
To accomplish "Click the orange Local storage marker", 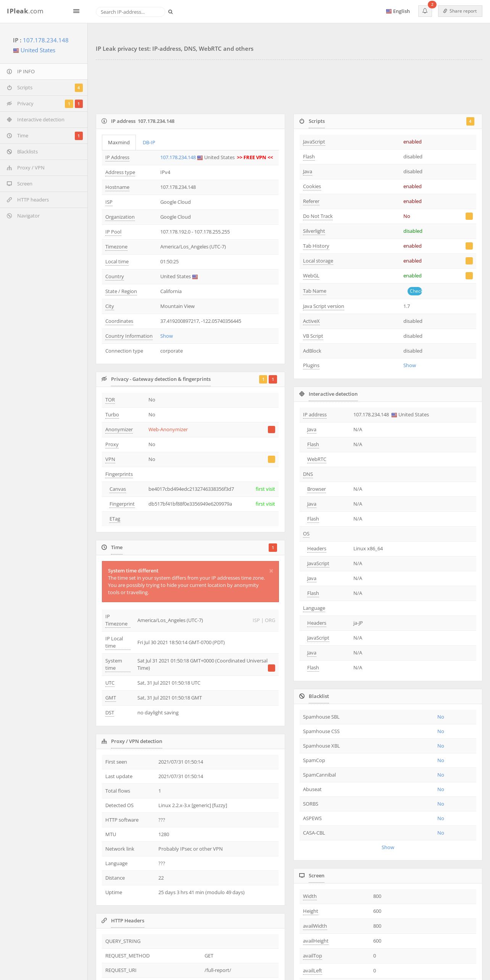I will 469,261.
